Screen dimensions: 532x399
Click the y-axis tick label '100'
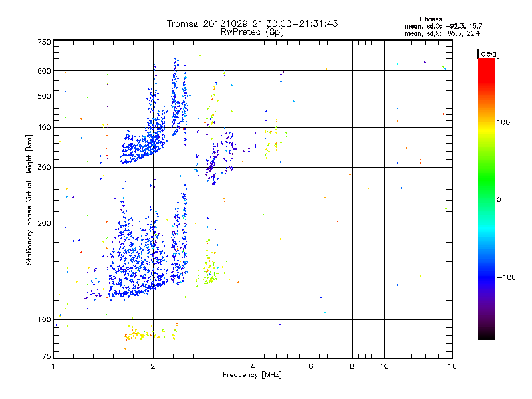(44, 320)
